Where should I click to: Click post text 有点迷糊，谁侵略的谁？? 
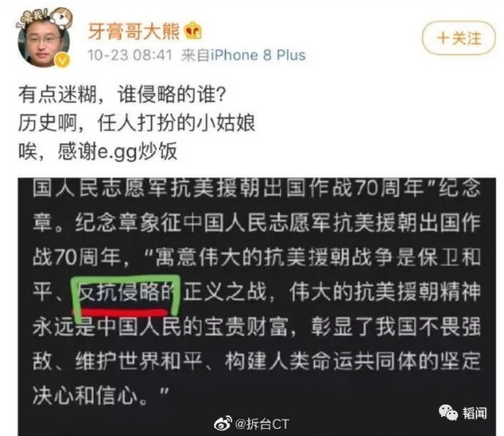[x=122, y=95]
